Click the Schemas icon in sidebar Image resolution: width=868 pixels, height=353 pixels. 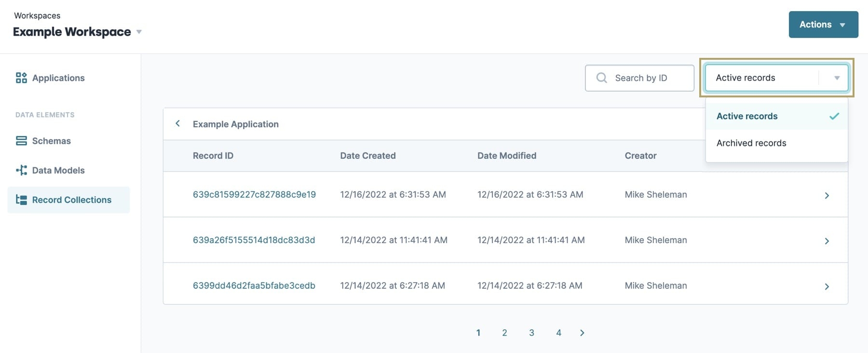point(21,141)
